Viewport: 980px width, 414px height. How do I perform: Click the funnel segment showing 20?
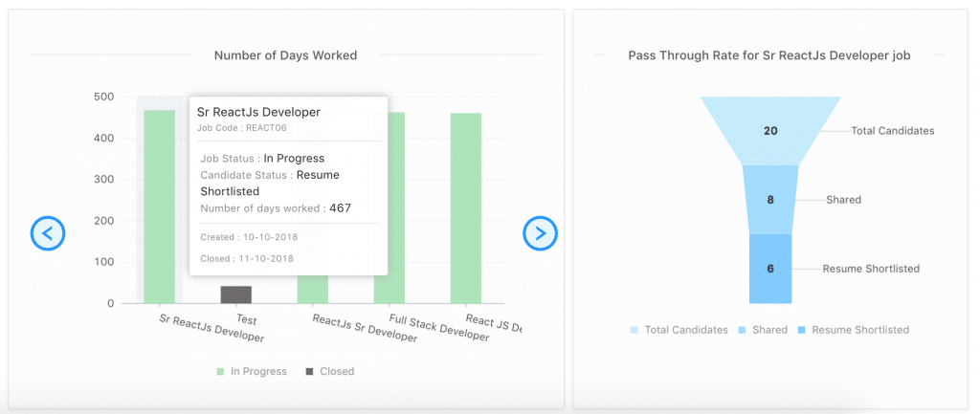[770, 130]
